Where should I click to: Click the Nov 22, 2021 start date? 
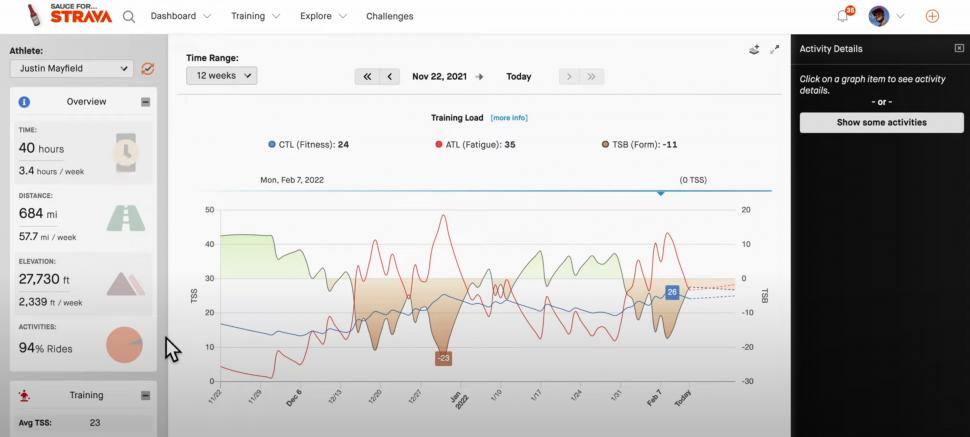439,77
